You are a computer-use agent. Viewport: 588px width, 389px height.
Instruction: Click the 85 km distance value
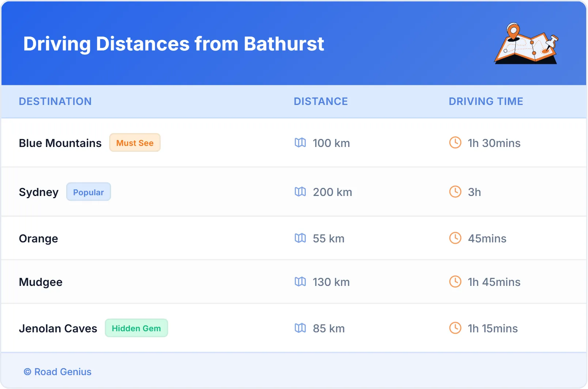(329, 328)
